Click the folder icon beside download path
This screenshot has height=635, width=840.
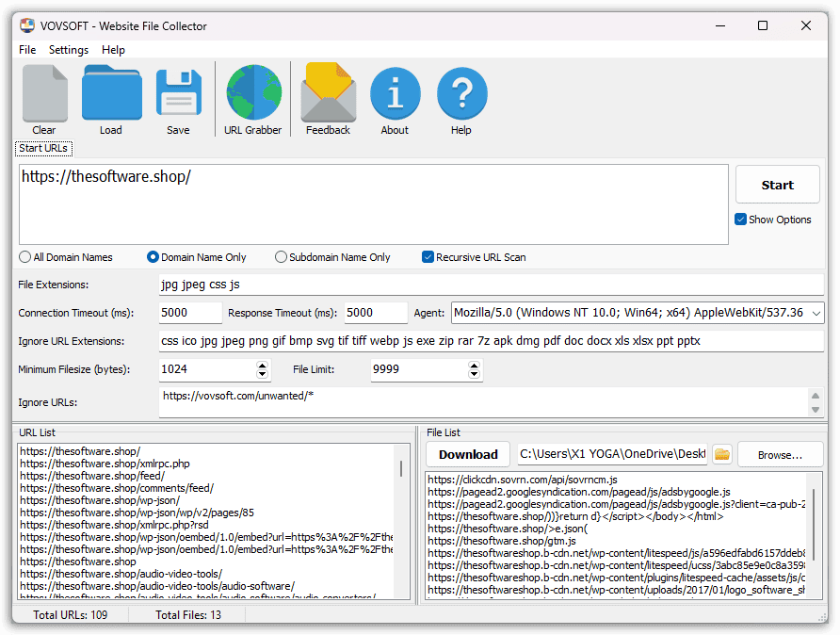722,454
